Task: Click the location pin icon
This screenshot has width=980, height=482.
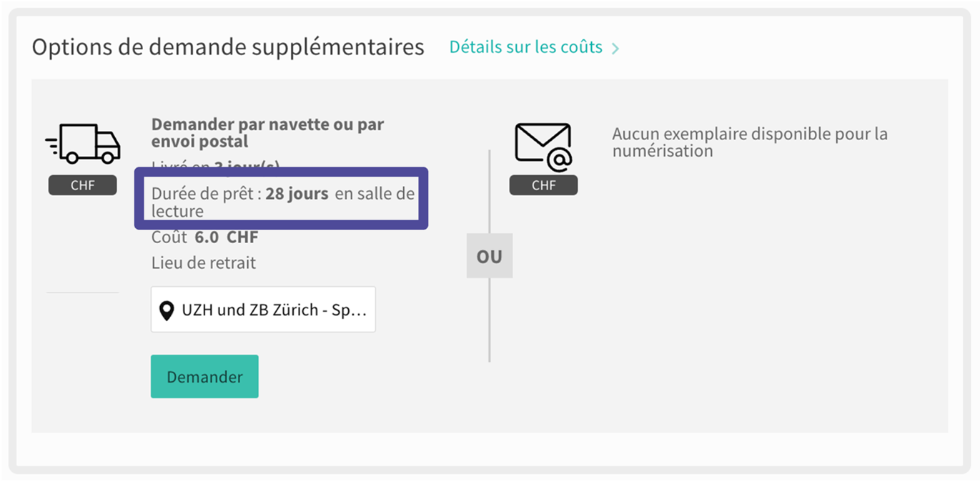Action: pyautogui.click(x=167, y=310)
